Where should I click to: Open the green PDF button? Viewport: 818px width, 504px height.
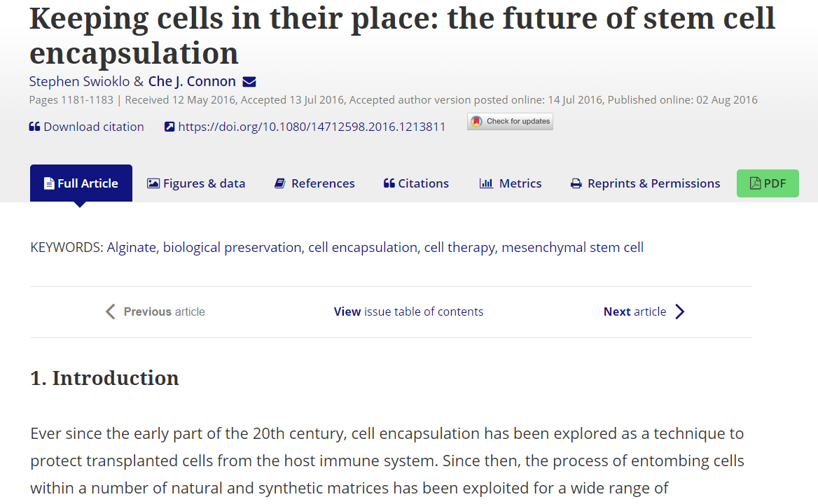768,183
